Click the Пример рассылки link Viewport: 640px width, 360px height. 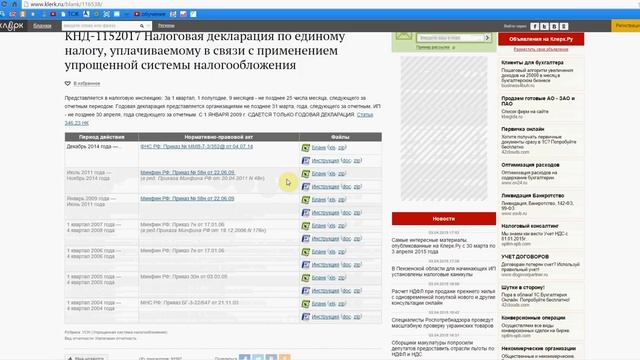coord(433,47)
